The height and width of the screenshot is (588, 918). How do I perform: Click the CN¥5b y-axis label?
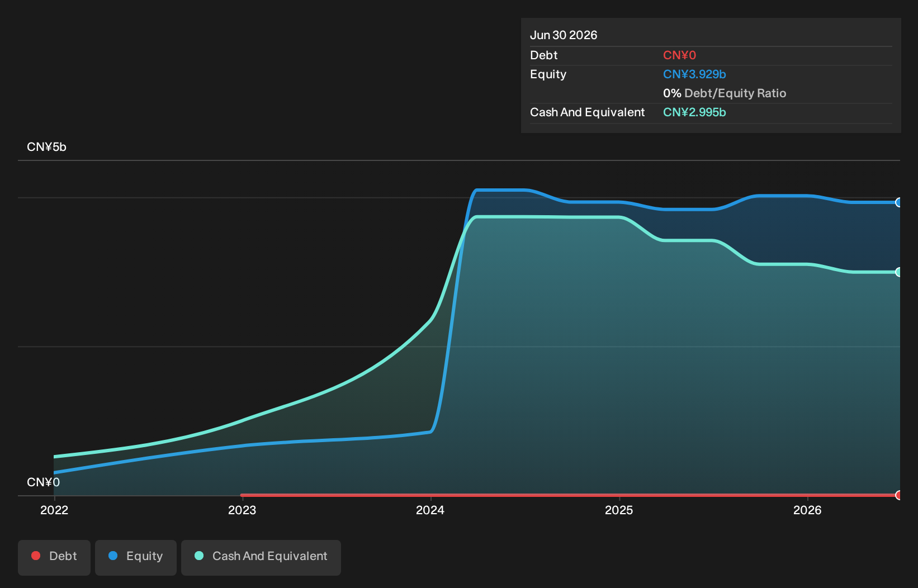click(46, 147)
